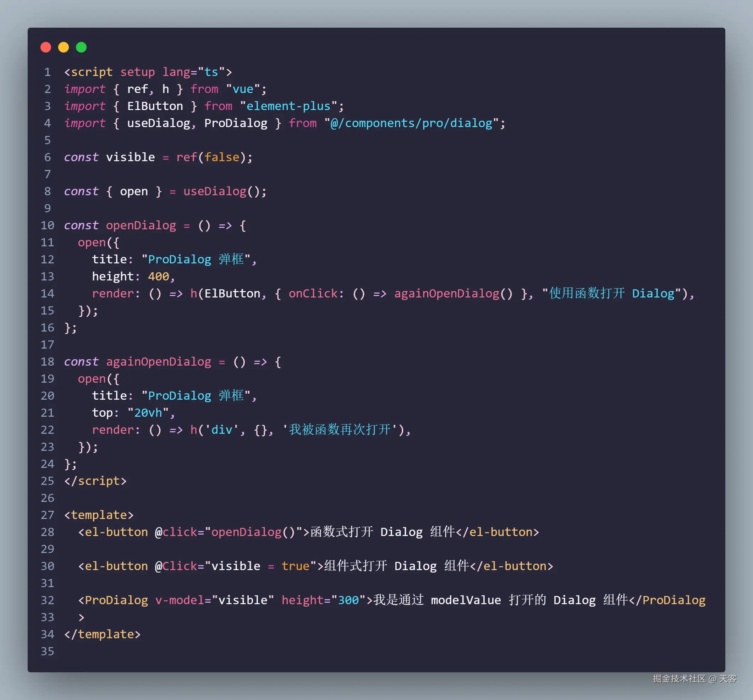This screenshot has height=700, width=753.
Task: Click the 掘金技术社区 watermark text
Action: pos(679,678)
